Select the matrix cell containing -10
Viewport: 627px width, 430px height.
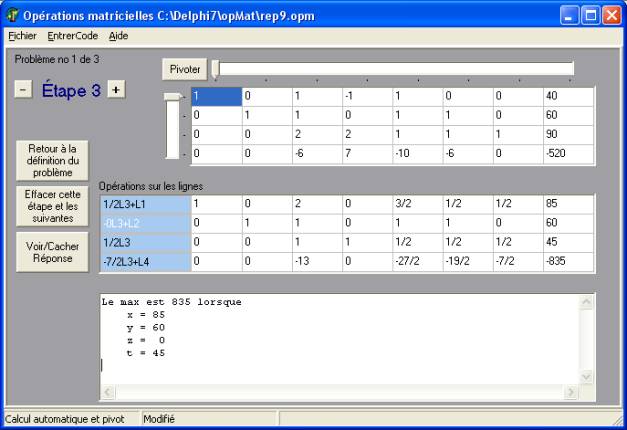417,154
